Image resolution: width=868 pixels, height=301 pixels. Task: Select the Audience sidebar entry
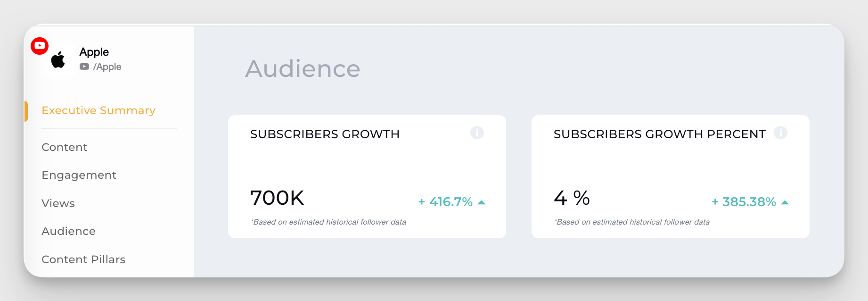click(68, 231)
